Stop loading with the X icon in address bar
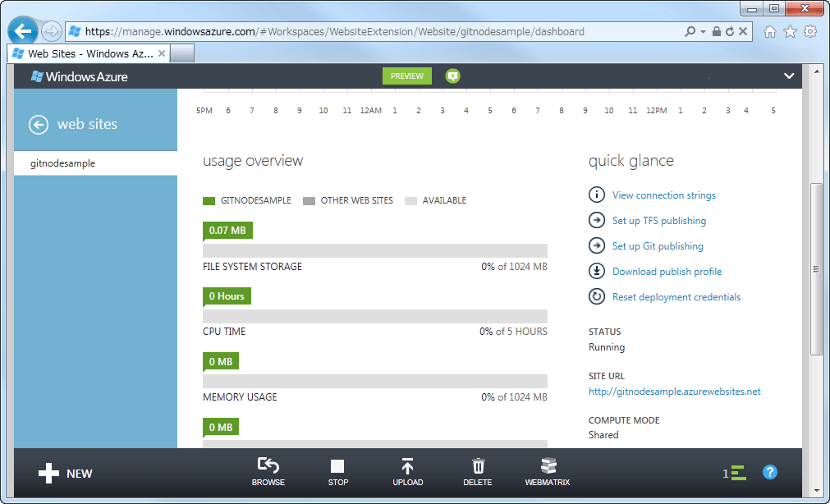The width and height of the screenshot is (830, 504). [743, 31]
